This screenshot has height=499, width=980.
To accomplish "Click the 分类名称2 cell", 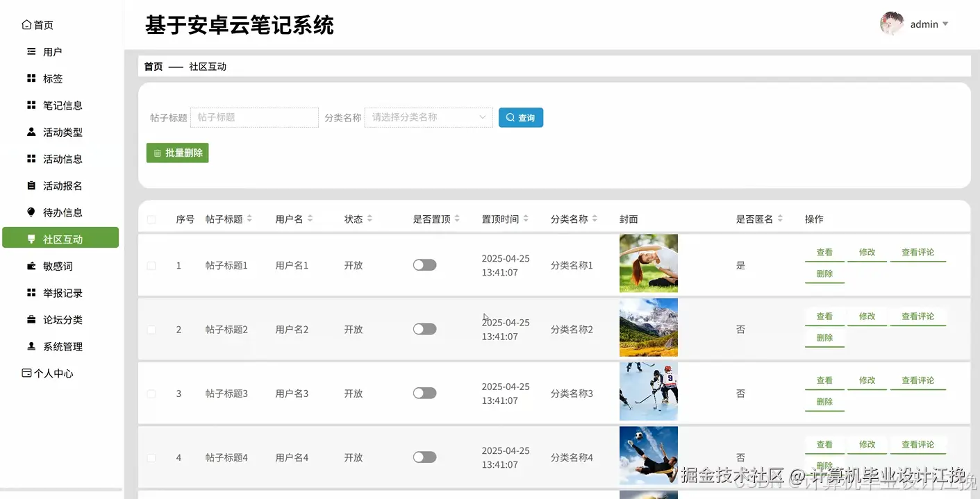I will click(572, 330).
